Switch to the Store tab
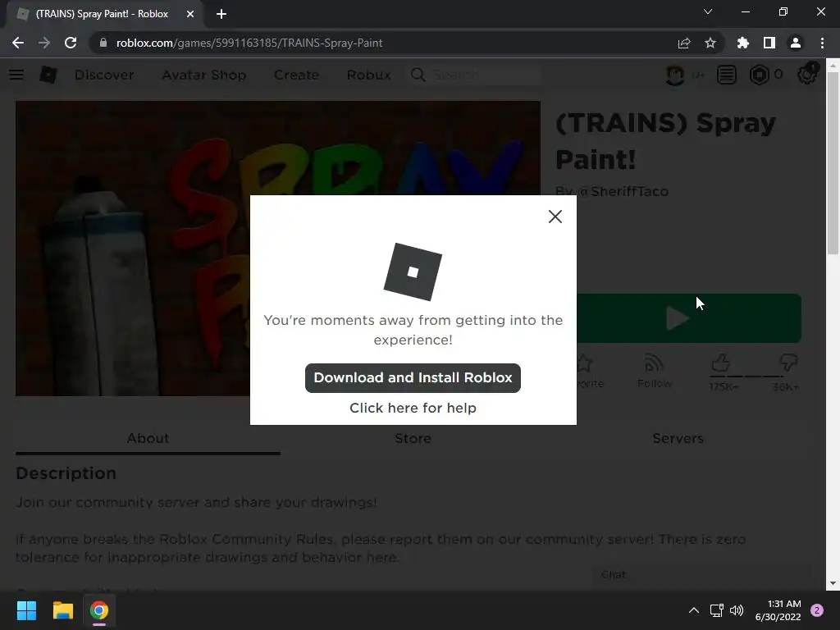 (x=413, y=439)
